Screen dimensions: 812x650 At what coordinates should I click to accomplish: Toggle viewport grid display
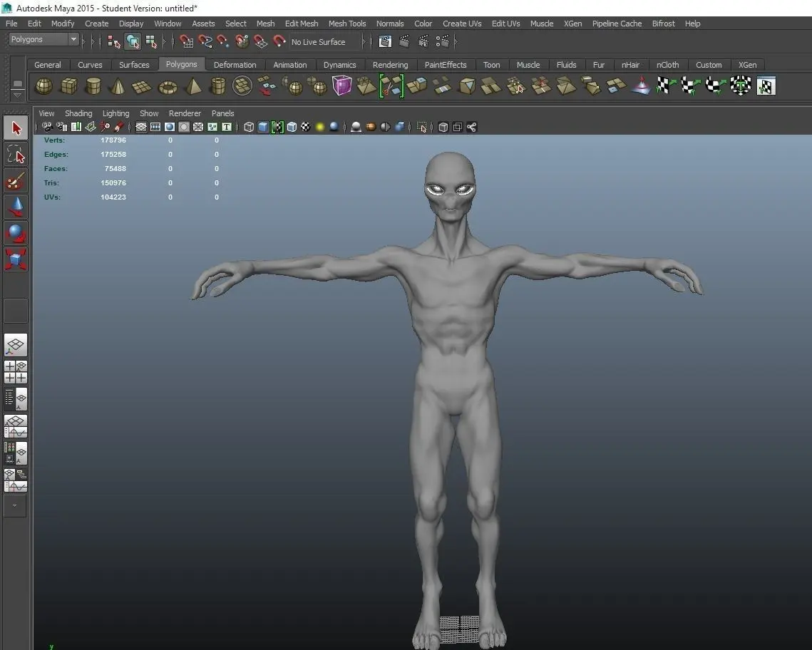141,128
